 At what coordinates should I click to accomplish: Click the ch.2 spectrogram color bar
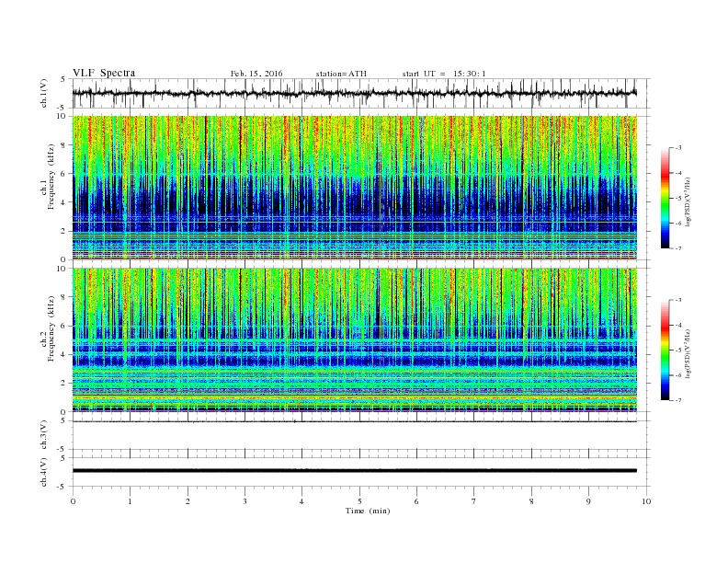(665, 350)
